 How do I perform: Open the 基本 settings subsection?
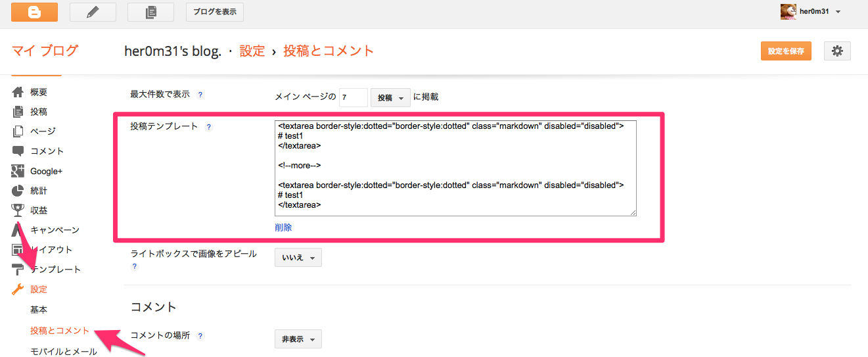coord(39,310)
